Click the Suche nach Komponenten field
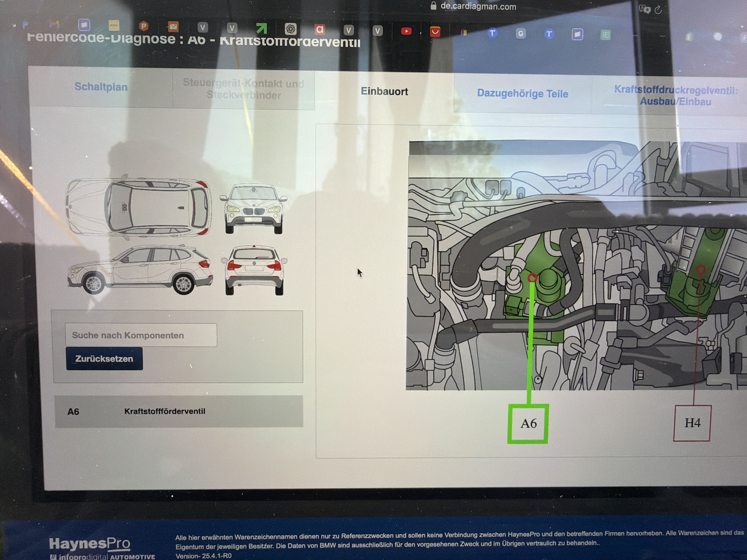Viewport: 747px width, 560px height. tap(141, 335)
